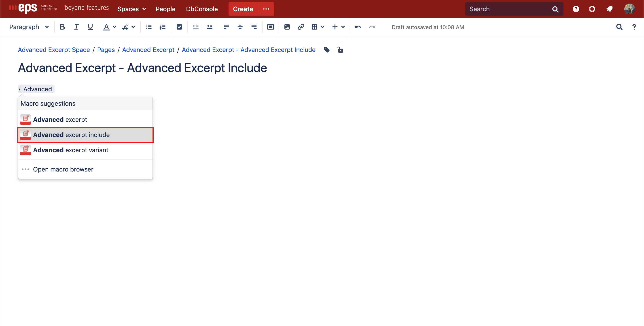Expand the Paragraph style dropdown
644x326 pixels.
coord(29,27)
